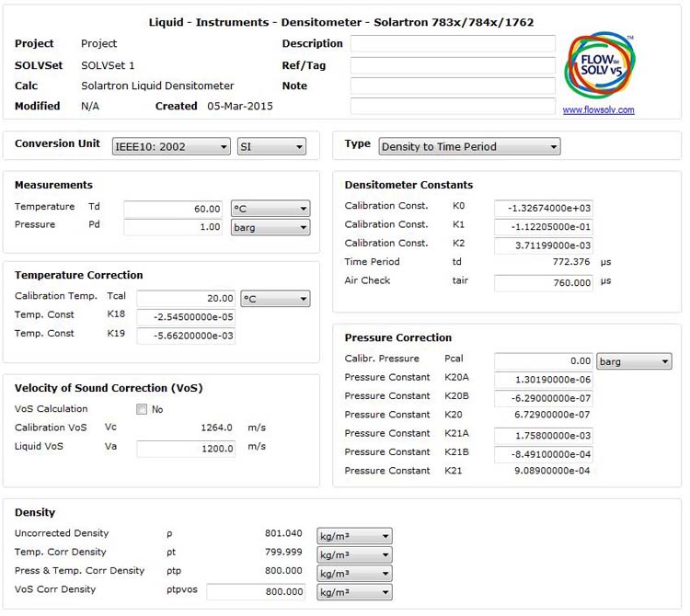
Task: Click the K21B pressure constant field
Action: coord(544,454)
